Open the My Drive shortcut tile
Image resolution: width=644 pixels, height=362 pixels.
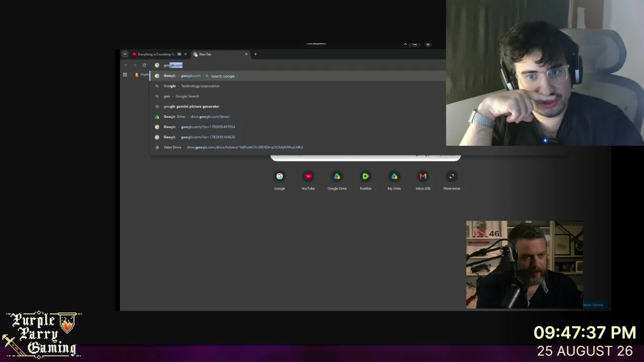tap(394, 179)
